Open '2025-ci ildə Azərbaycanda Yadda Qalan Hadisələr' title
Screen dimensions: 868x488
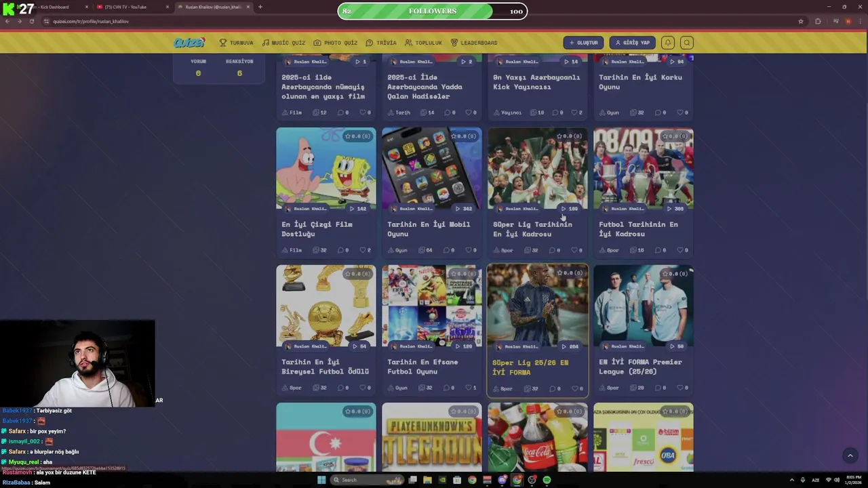click(x=425, y=87)
